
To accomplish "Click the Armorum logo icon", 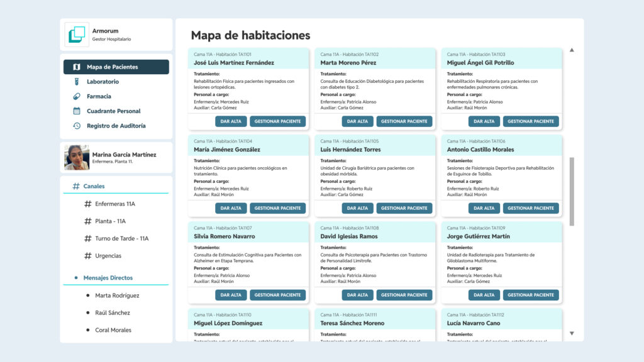I will point(77,35).
